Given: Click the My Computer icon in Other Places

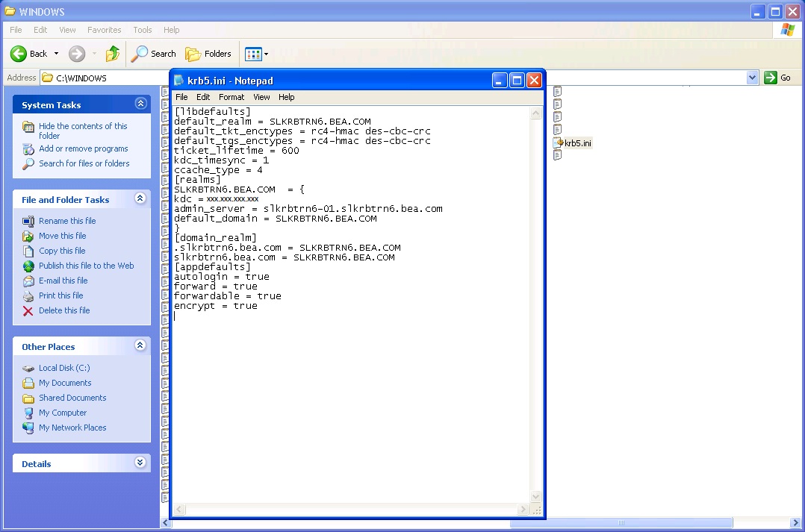Looking at the screenshot, I should [28, 413].
